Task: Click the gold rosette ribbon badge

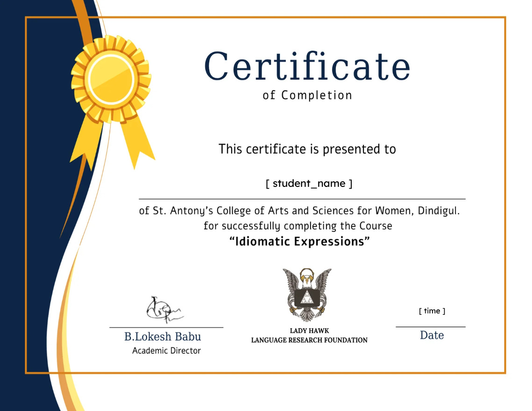Action: coord(111,79)
